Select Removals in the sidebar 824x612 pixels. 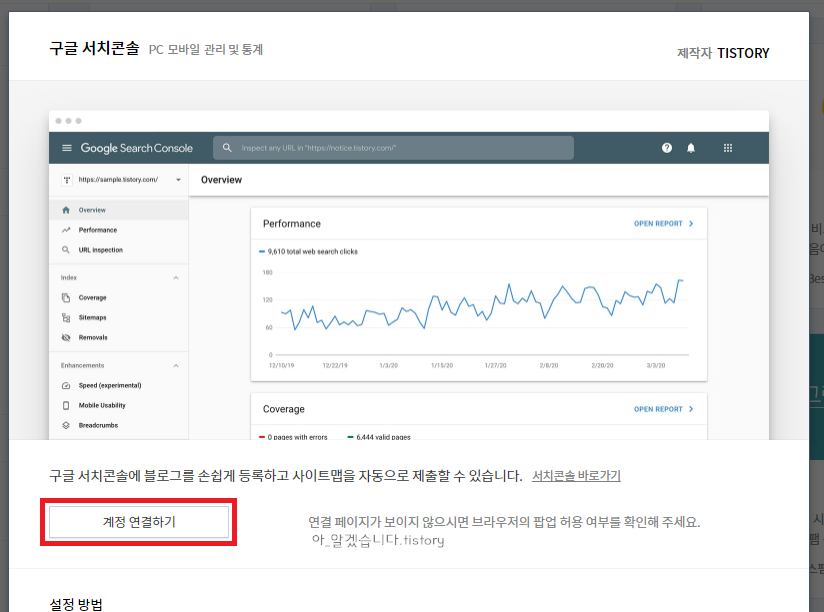coord(119,338)
